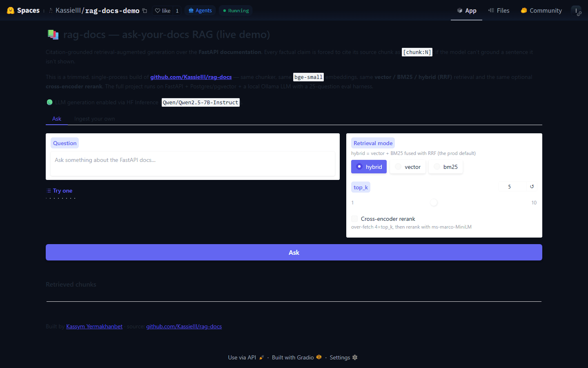Focus the Question text box
Screen dimensions: 588x368
193,164
